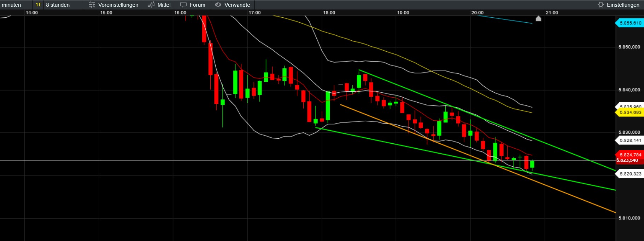Click the Verwandte eye icon
This screenshot has width=644, height=241.
pos(218,5)
